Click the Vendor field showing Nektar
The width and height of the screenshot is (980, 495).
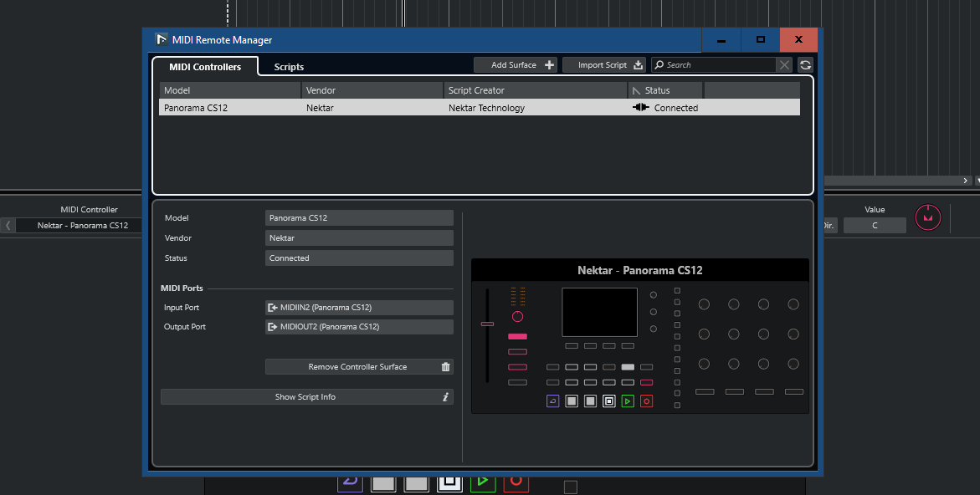coord(359,237)
